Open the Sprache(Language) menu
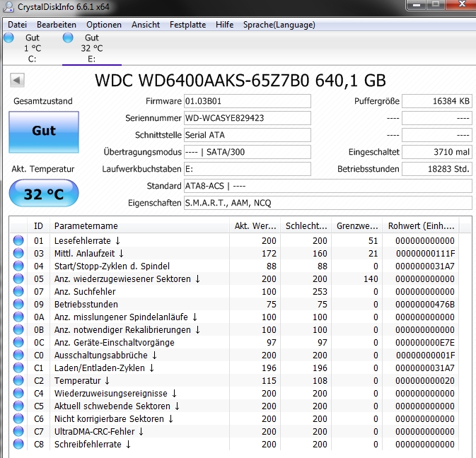This screenshot has height=458, width=476. pyautogui.click(x=279, y=25)
